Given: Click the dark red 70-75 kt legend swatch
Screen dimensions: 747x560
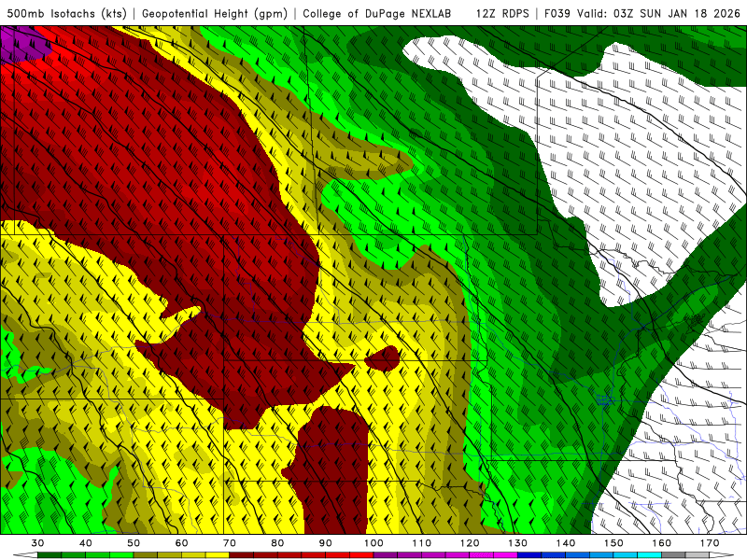Looking at the screenshot, I should 242,555.
